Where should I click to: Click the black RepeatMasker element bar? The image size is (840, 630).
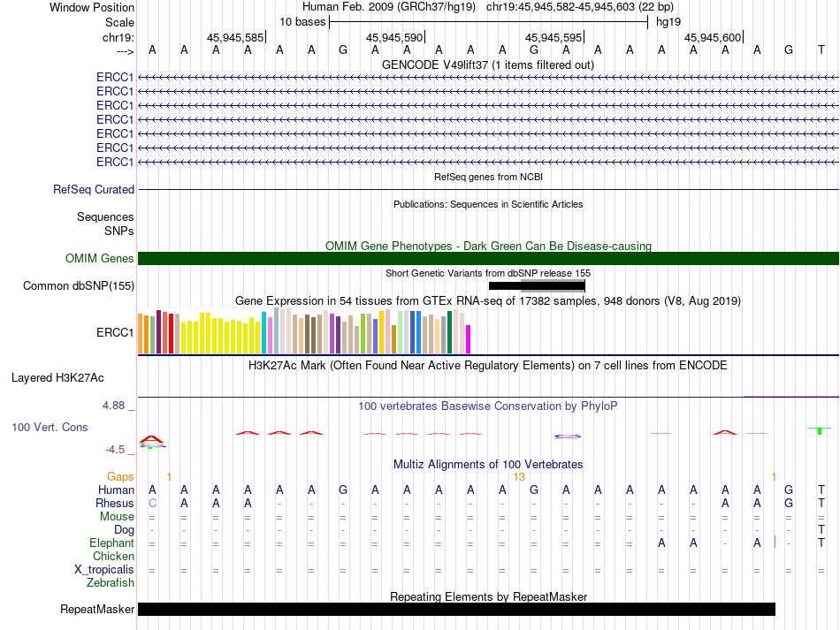[456, 609]
